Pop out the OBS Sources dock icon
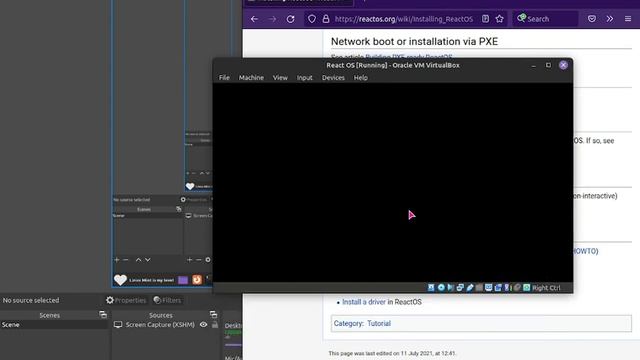 pyautogui.click(x=213, y=315)
